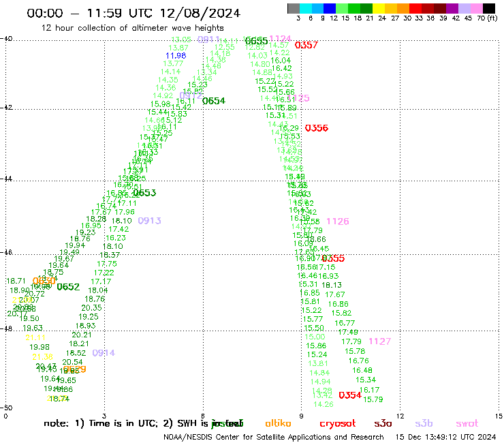Viewport: 504px width, 443px height.
Task: Click the '(ft)' unit label in the legend
Action: pos(492,18)
